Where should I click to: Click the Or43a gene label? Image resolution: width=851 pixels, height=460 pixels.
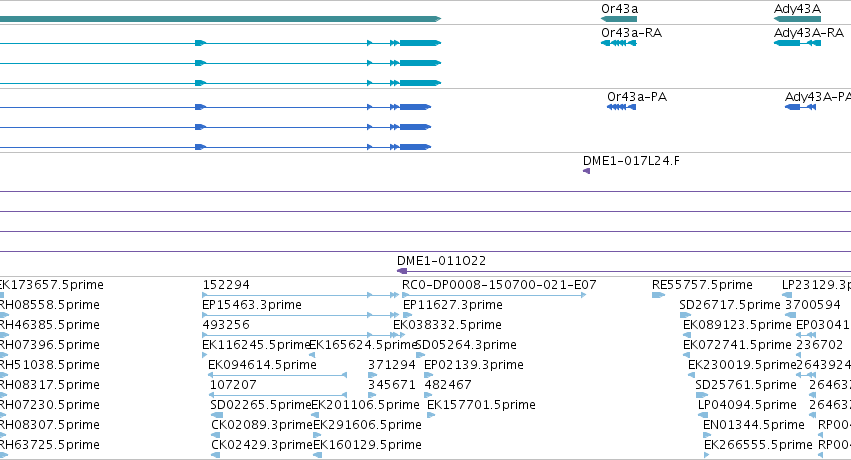coord(619,9)
